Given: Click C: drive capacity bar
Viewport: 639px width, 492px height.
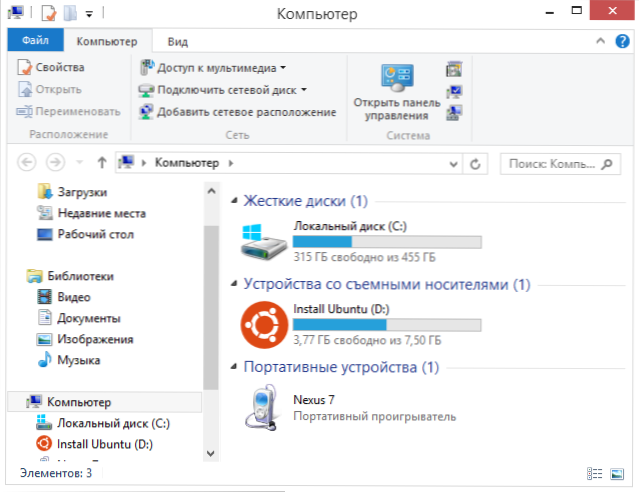Looking at the screenshot, I should click(387, 242).
